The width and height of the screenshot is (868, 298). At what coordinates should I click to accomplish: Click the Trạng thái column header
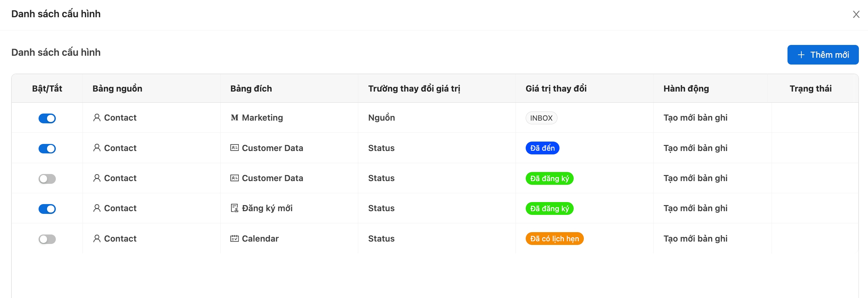[x=810, y=89]
